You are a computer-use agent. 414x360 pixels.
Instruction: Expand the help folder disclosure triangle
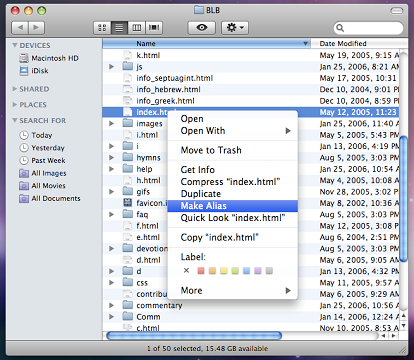112,169
